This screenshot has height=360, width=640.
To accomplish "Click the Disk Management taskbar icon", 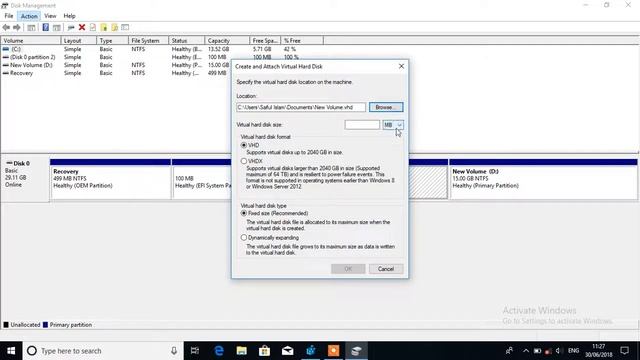I will coord(356,351).
